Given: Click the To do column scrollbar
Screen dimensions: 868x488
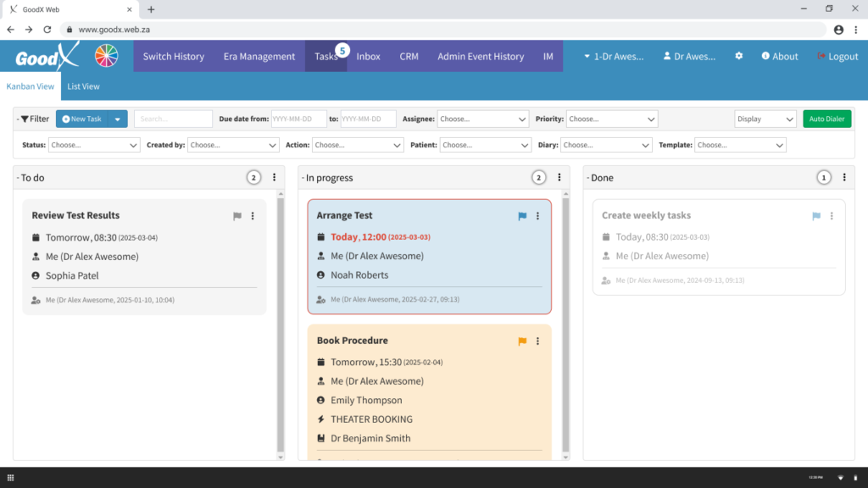Looking at the screenshot, I should [281, 325].
